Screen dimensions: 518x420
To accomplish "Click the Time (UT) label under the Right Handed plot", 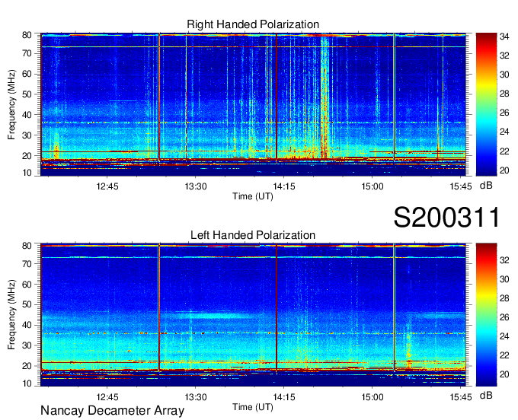I will click(253, 196).
